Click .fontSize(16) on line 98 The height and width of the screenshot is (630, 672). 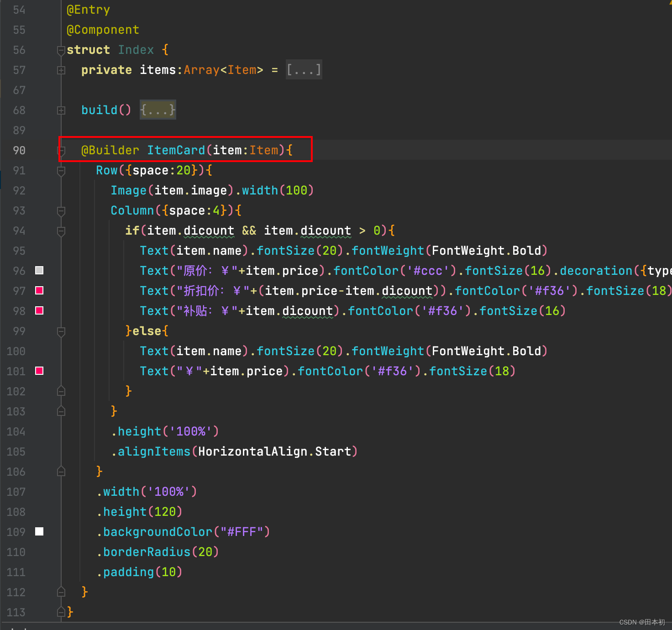tap(520, 311)
